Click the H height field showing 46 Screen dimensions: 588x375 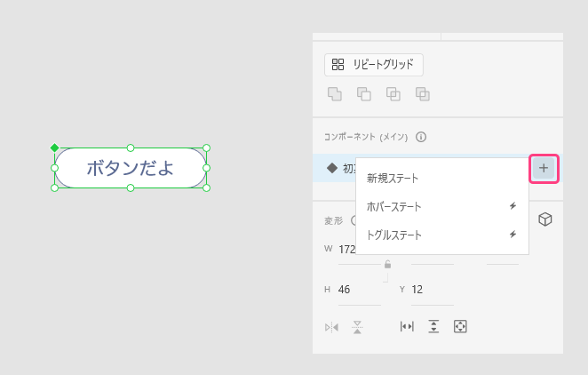point(355,290)
